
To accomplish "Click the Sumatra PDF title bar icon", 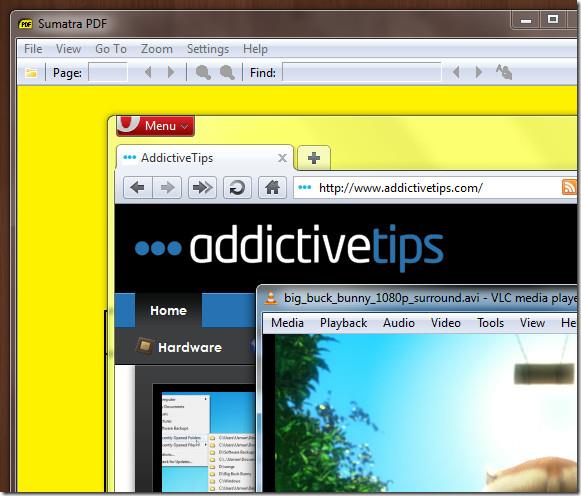I will point(26,24).
